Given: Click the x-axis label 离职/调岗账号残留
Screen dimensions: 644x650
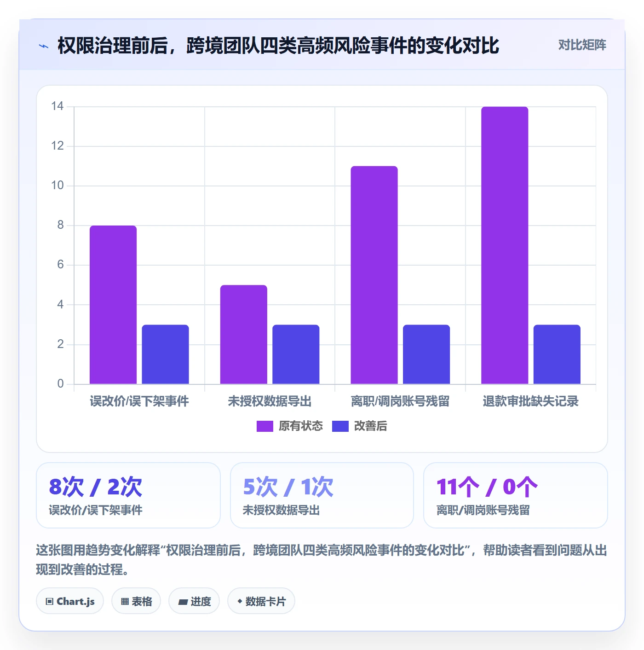Looking at the screenshot, I should [400, 401].
